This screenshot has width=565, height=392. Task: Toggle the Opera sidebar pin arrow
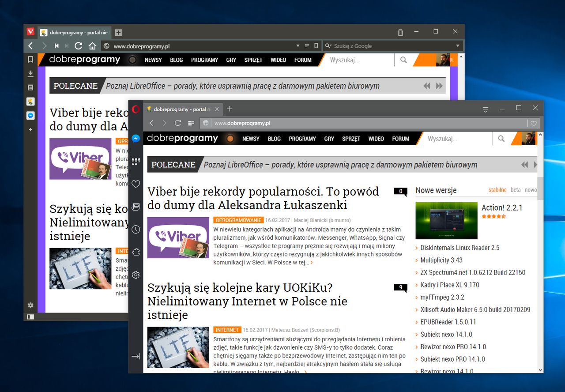pos(136,356)
